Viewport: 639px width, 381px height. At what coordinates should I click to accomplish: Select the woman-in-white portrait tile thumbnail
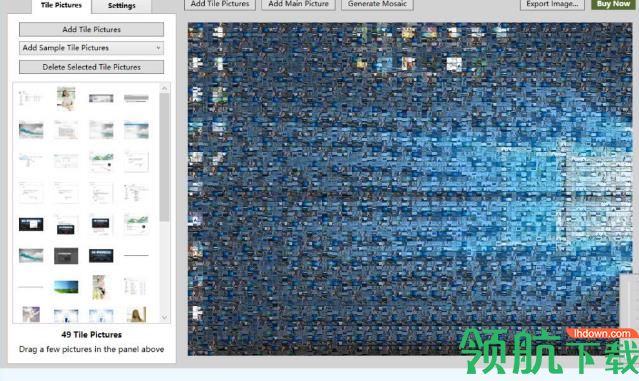(x=66, y=98)
